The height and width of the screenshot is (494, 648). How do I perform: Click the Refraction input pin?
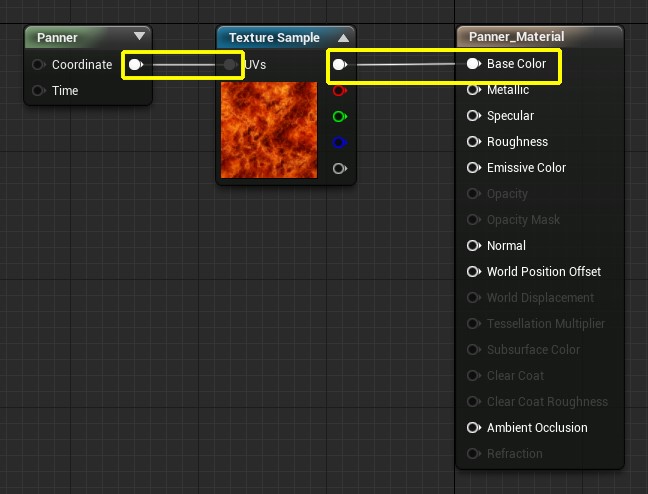(474, 453)
